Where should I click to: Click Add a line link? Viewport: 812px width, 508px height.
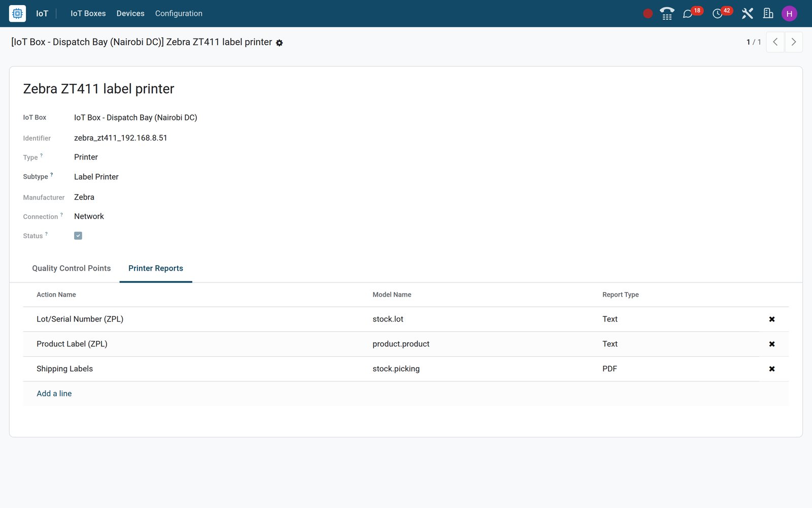pyautogui.click(x=54, y=394)
